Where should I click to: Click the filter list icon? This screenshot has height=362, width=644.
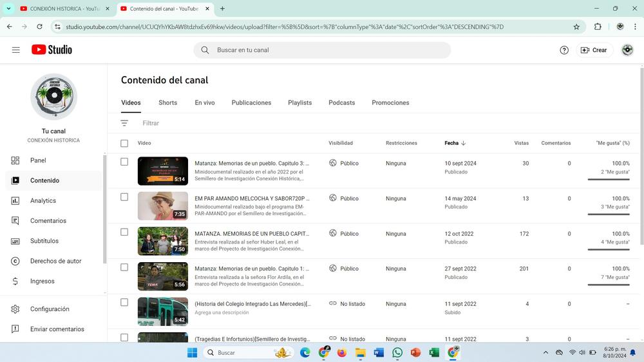[124, 123]
